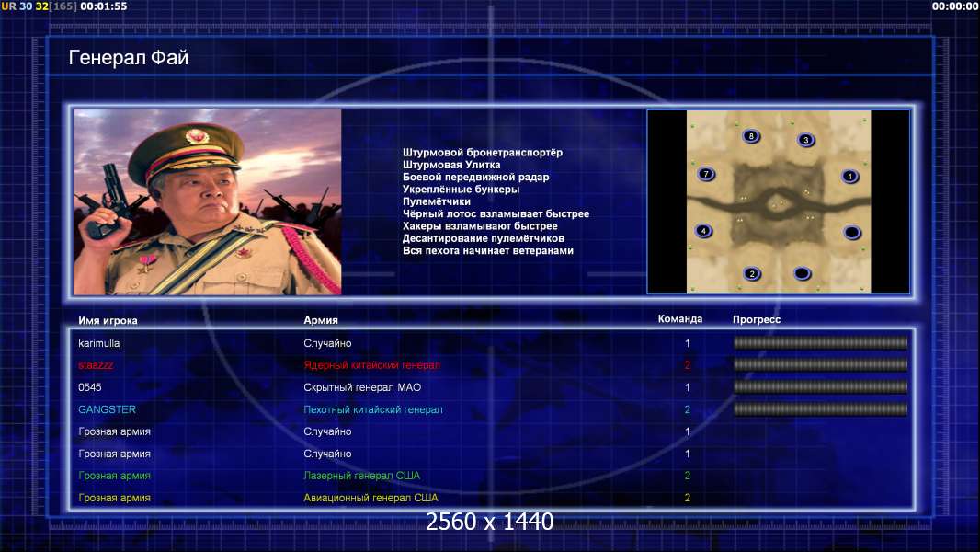Click the progress bar in the 0545 row
The image size is (980, 552).
tap(821, 387)
